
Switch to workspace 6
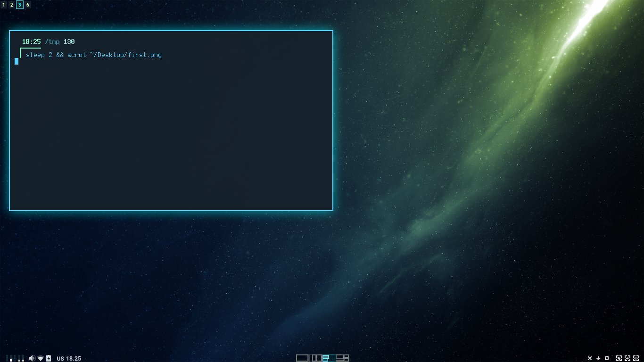coord(28,5)
